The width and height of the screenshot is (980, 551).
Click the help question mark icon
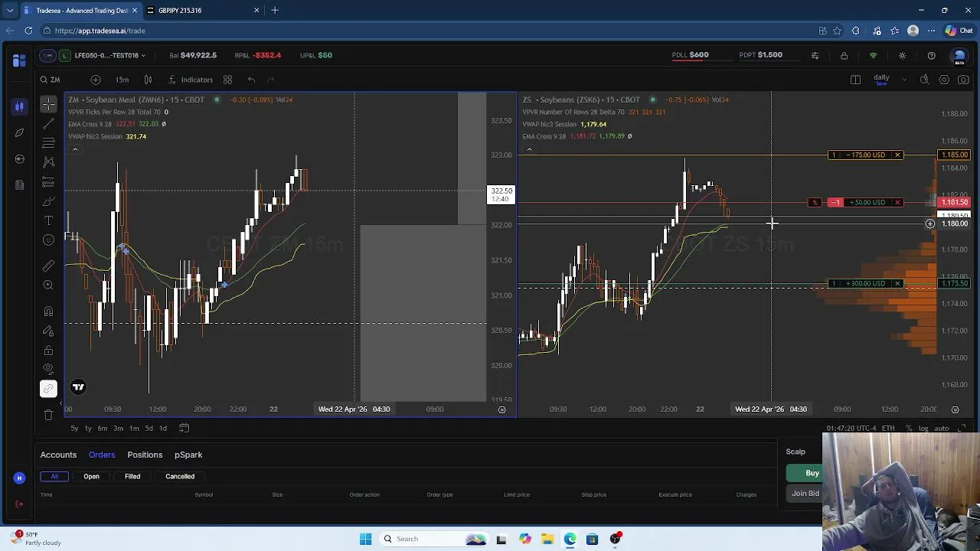(x=931, y=55)
